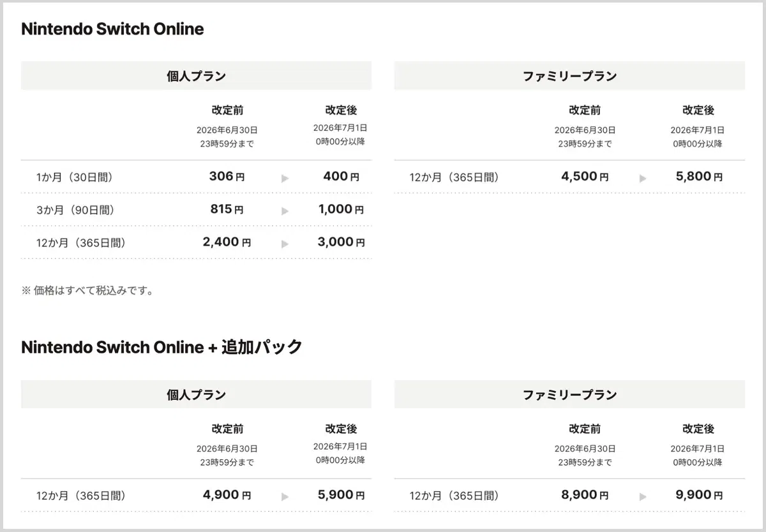Click 改定前 in the top 個人プラン table
766x532 pixels.
click(x=227, y=110)
